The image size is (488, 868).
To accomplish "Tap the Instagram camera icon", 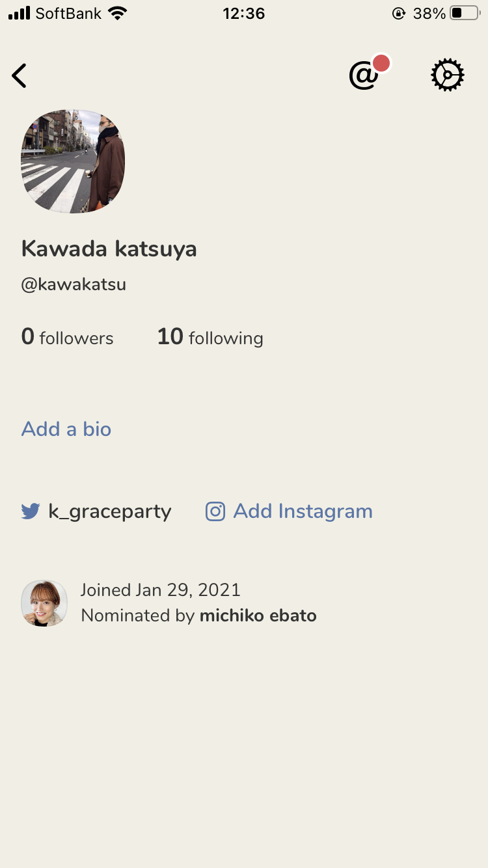I will [x=215, y=511].
